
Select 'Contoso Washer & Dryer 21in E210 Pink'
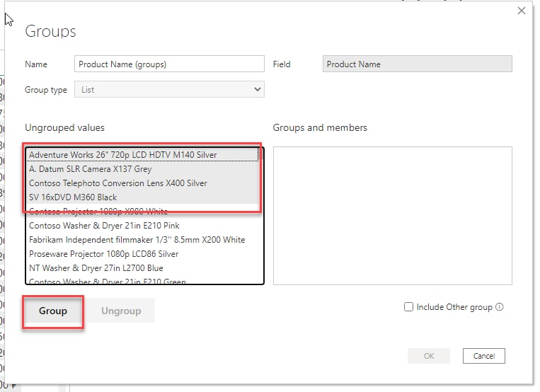pos(142,226)
